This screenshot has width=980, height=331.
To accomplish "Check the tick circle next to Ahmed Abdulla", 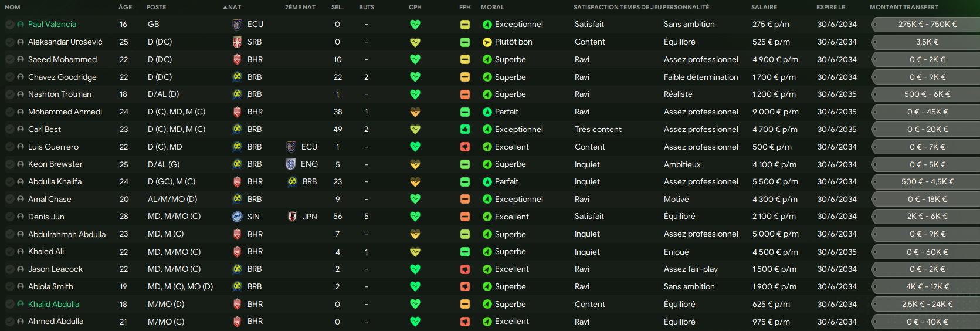I will 10,322.
